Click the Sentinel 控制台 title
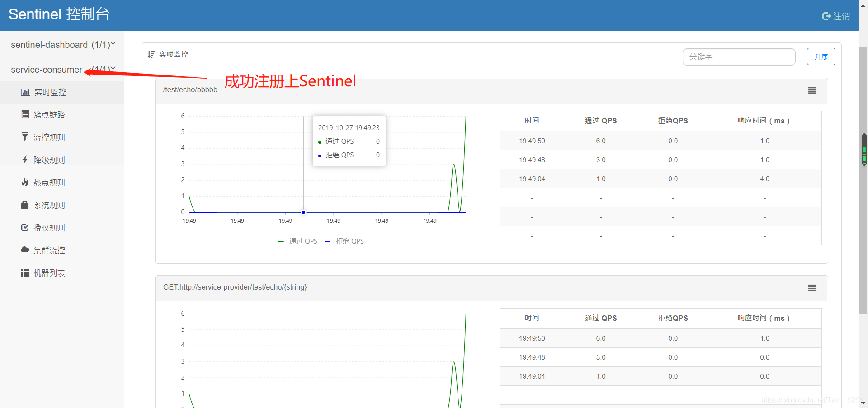The height and width of the screenshot is (408, 868). click(x=59, y=14)
